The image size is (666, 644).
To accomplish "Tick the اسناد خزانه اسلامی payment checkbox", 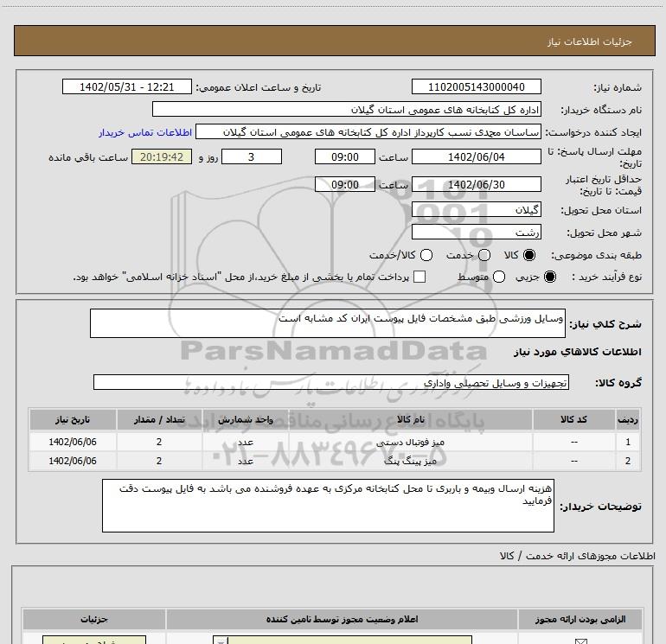I will (419, 277).
